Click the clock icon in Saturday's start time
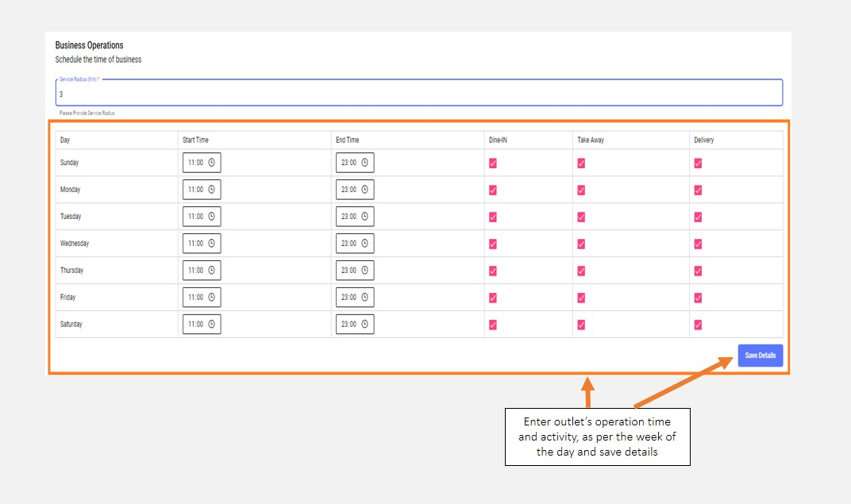Image resolution: width=851 pixels, height=504 pixels. (x=212, y=325)
